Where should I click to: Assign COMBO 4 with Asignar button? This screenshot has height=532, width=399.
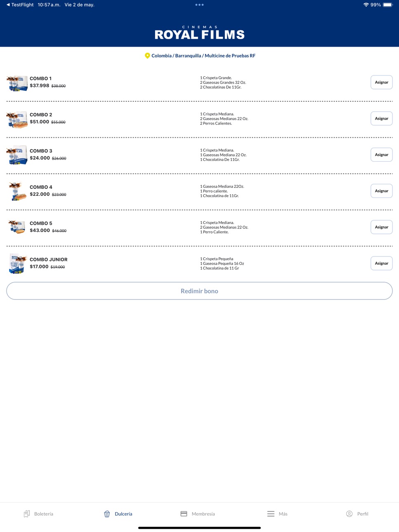pos(381,191)
